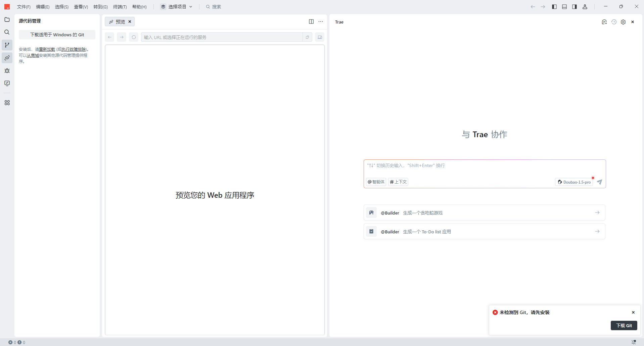Open errors and warnings count in status bar
644x346 pixels.
tap(17, 342)
